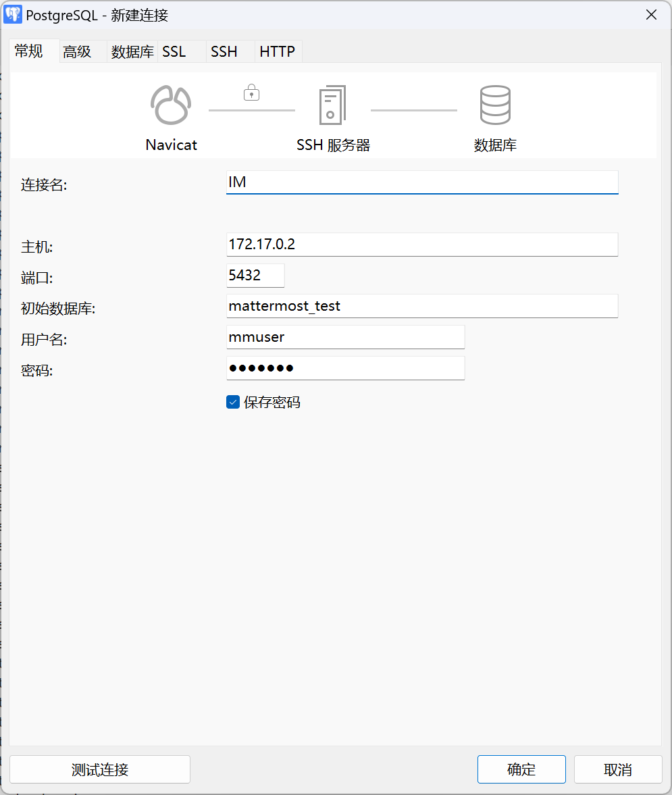Click the 主机 field with 172.17.0.2
The height and width of the screenshot is (795, 672).
422,245
